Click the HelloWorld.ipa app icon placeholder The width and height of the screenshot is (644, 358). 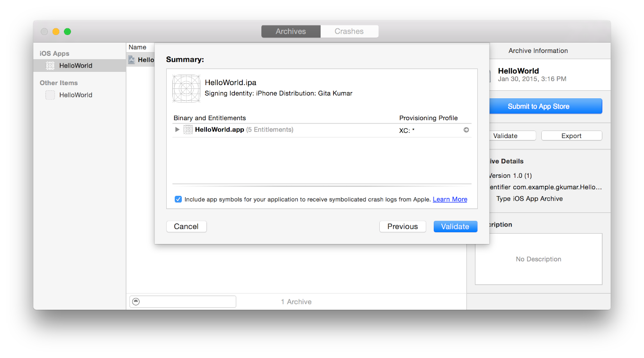[187, 88]
